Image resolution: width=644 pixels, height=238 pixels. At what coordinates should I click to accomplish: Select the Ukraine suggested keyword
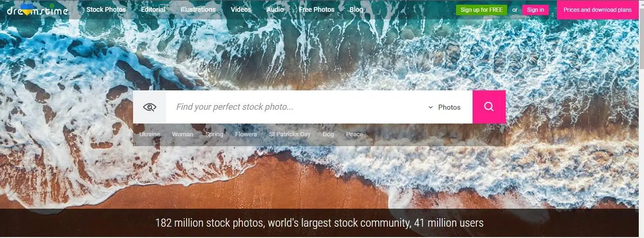pyautogui.click(x=150, y=134)
